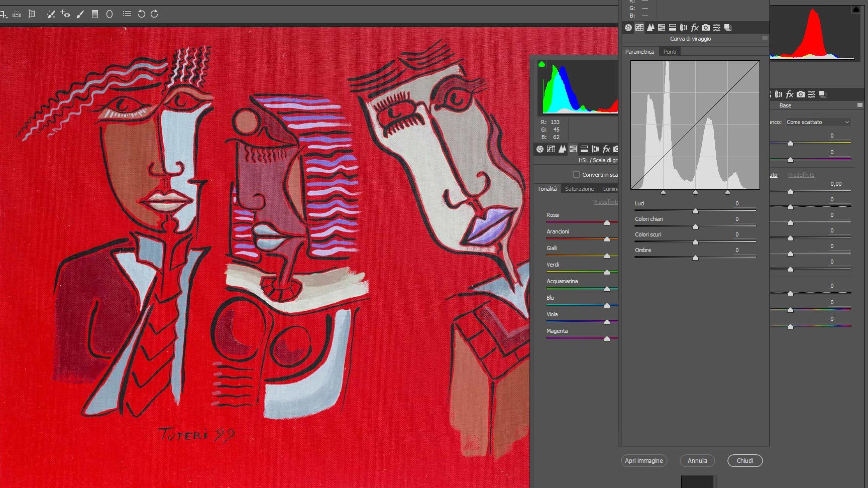The image size is (868, 488).
Task: Select the Adjustment Brush tool
Action: pos(80,14)
